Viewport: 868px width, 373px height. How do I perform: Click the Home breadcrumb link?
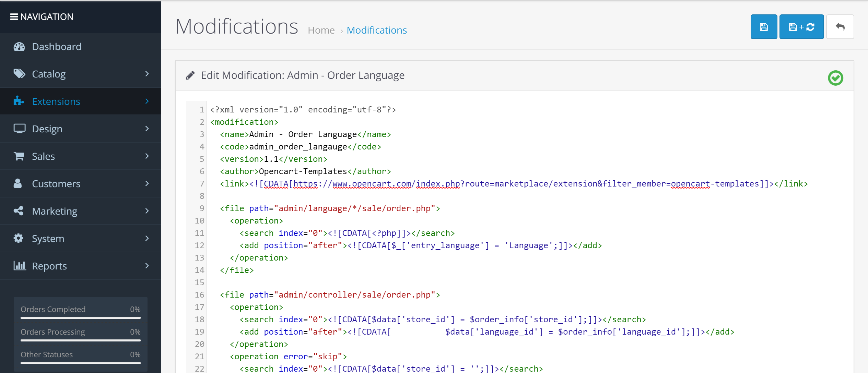pyautogui.click(x=320, y=30)
